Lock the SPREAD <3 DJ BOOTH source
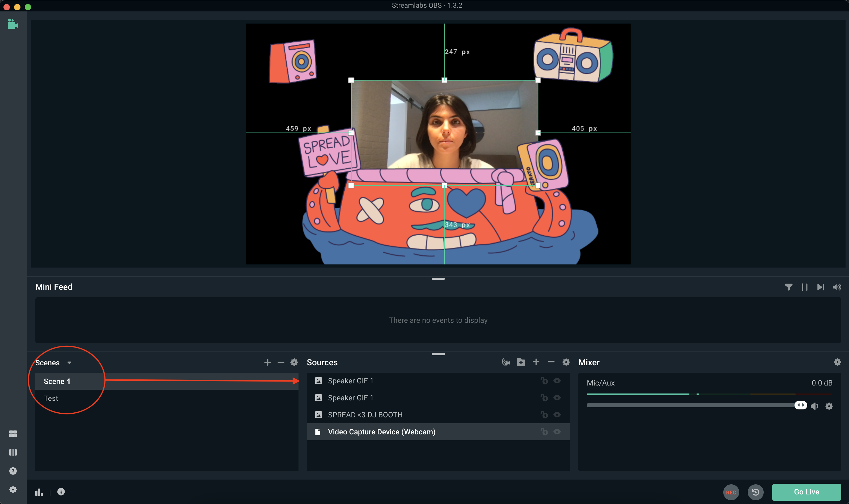The image size is (849, 504). click(544, 415)
